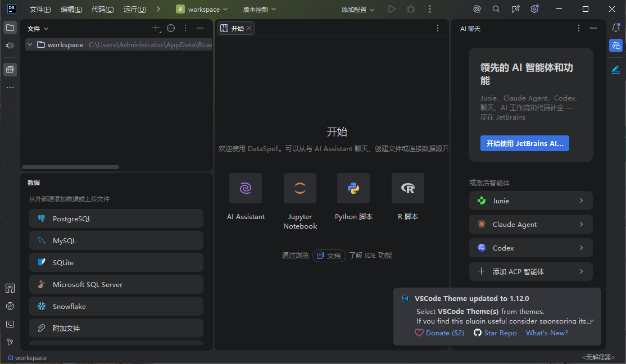The height and width of the screenshot is (364, 626).
Task: Open the 添加配置 run configuration dropdown
Action: tap(358, 9)
